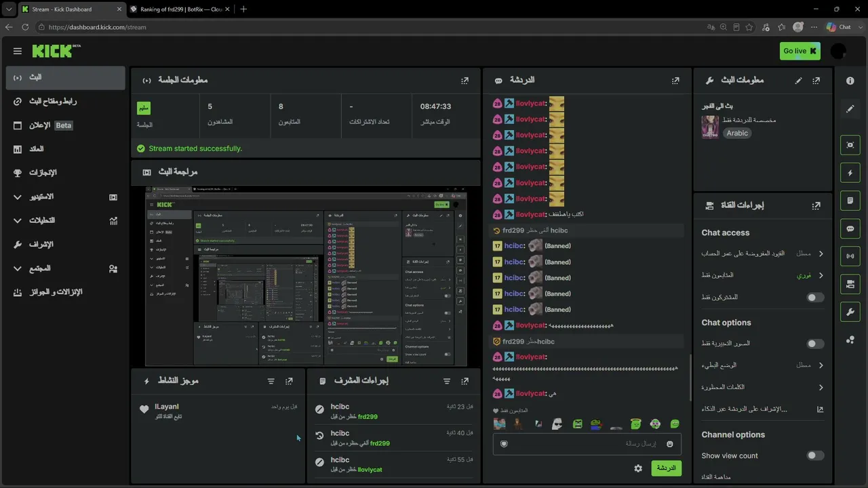This screenshot has height=488, width=868.
Task: Click the browser address bar
Action: (366, 27)
